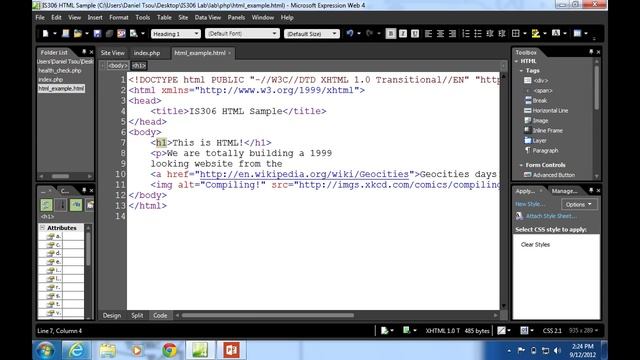Click Clear Styles in the style list

pos(535,244)
